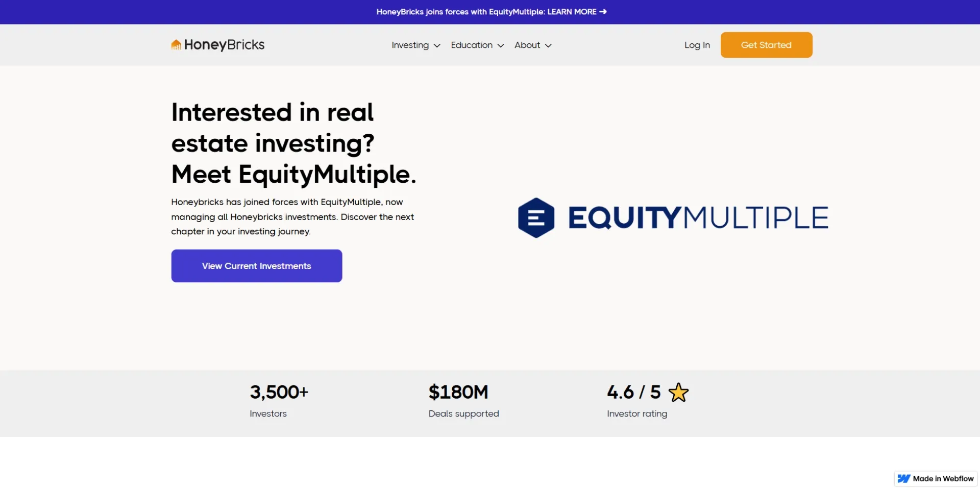980x490 pixels.
Task: Follow the Log In link
Action: pos(697,45)
